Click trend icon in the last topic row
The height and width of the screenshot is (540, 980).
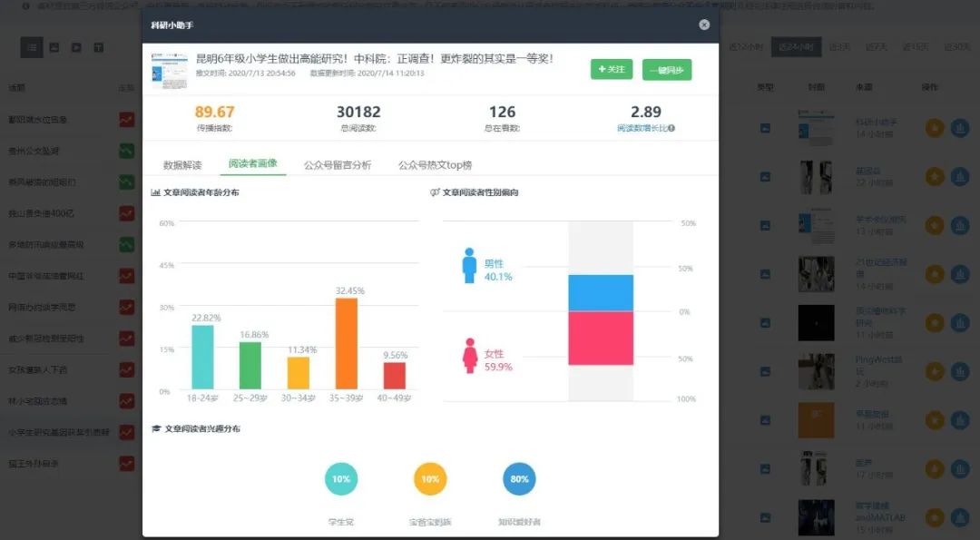[x=127, y=463]
